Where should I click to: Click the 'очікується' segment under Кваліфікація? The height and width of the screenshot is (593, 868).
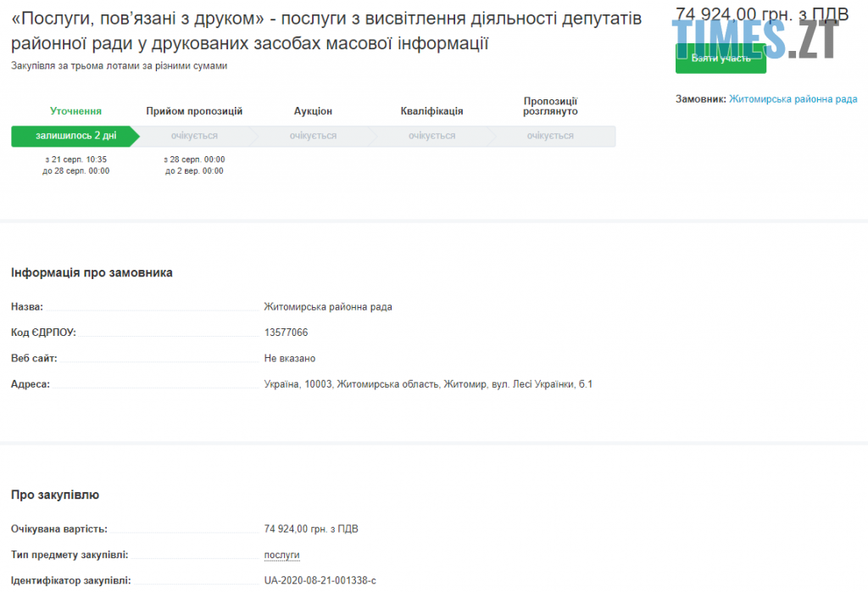pyautogui.click(x=431, y=136)
